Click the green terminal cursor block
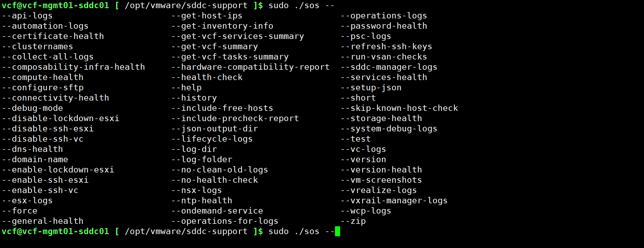 coord(337,231)
